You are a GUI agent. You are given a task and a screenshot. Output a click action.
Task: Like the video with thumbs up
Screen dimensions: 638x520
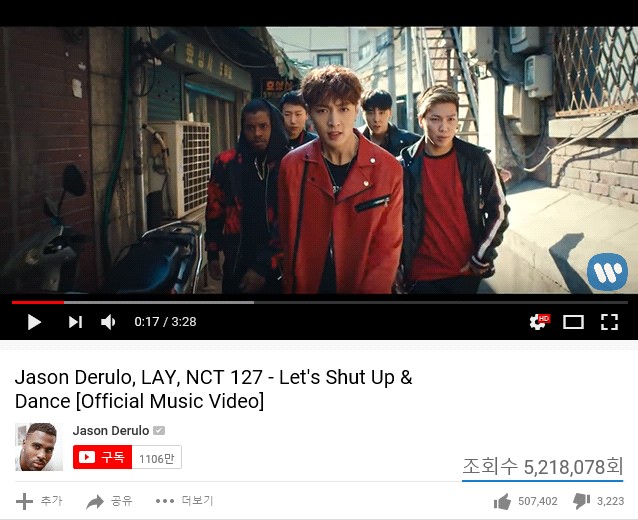[x=502, y=501]
